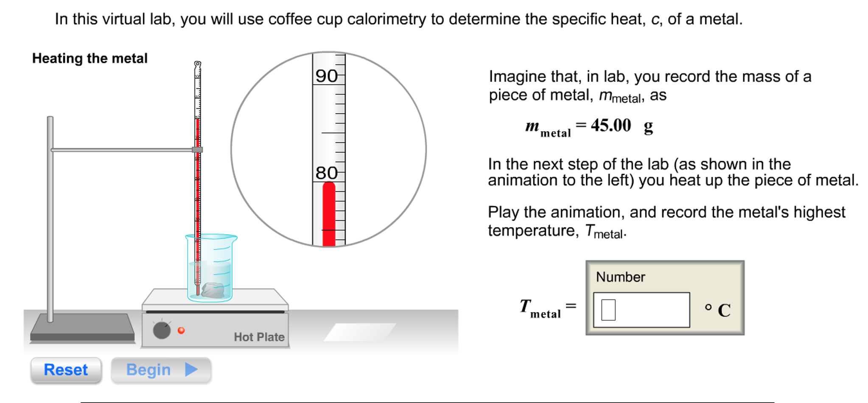868x403 pixels.
Task: Click the metal piece inside the beaker
Action: [x=213, y=290]
